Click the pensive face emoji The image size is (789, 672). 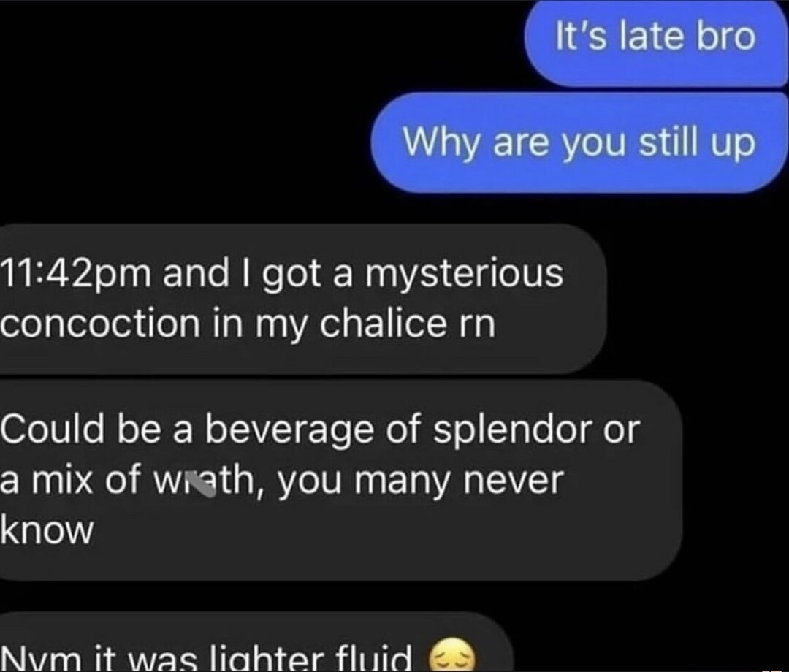(x=450, y=655)
